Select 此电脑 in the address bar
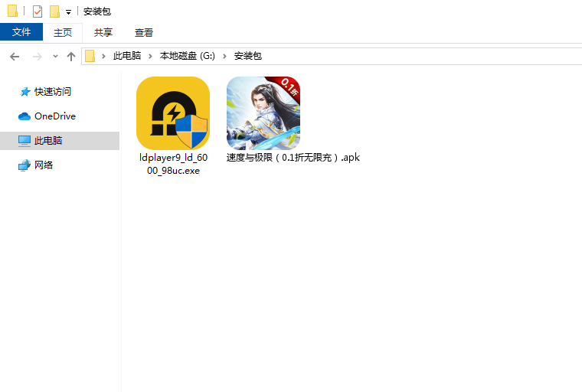The width and height of the screenshot is (582, 392). click(x=127, y=56)
